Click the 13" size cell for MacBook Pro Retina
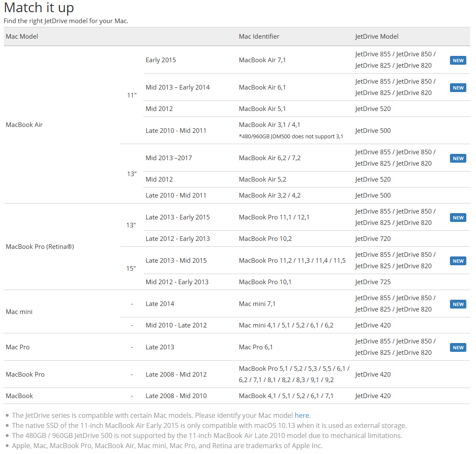The height and width of the screenshot is (454, 476). click(131, 225)
